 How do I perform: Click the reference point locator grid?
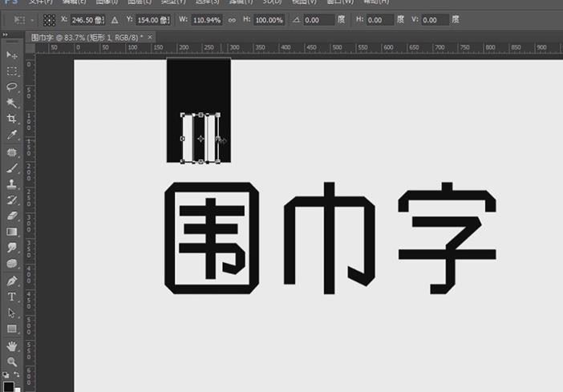point(49,20)
